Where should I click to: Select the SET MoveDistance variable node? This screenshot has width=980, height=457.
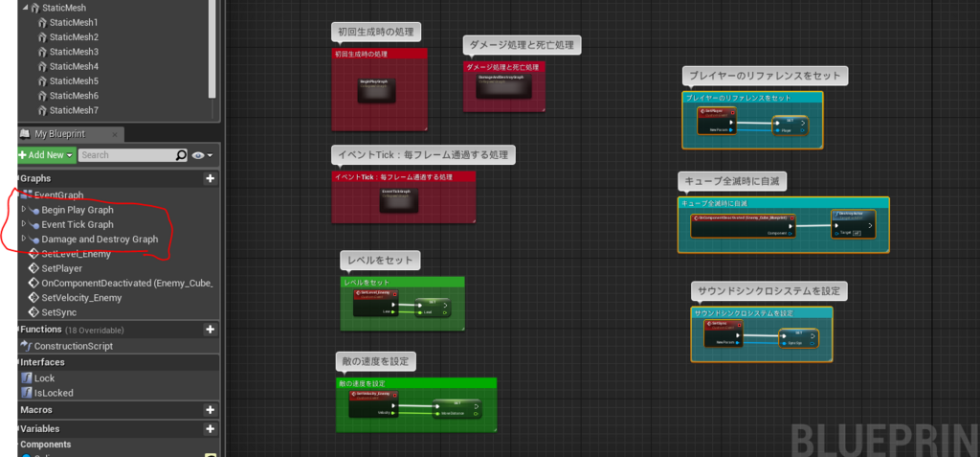coord(457,409)
